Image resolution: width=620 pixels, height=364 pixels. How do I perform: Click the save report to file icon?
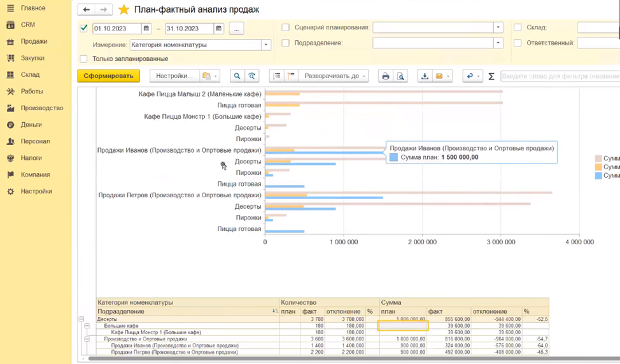[425, 76]
